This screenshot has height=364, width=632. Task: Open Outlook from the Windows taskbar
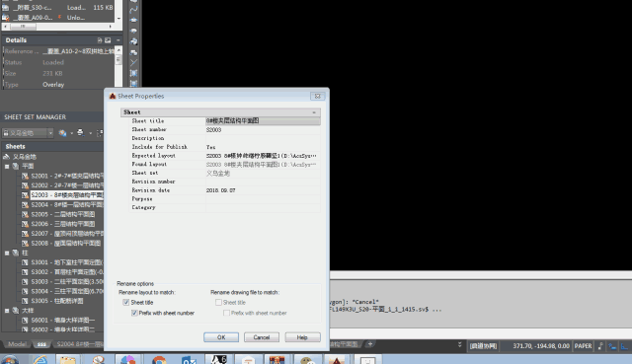pos(189,360)
